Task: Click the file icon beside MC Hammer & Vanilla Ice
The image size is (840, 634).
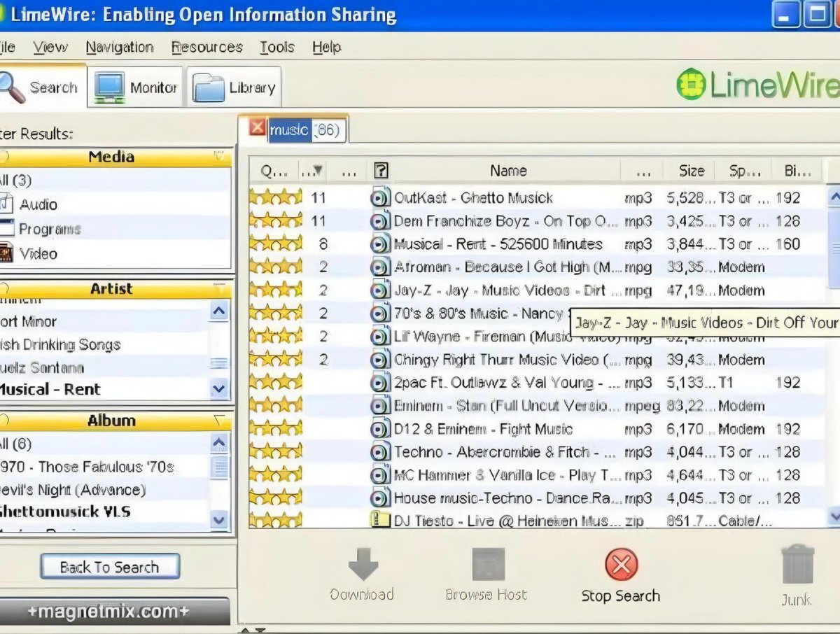Action: click(x=379, y=475)
